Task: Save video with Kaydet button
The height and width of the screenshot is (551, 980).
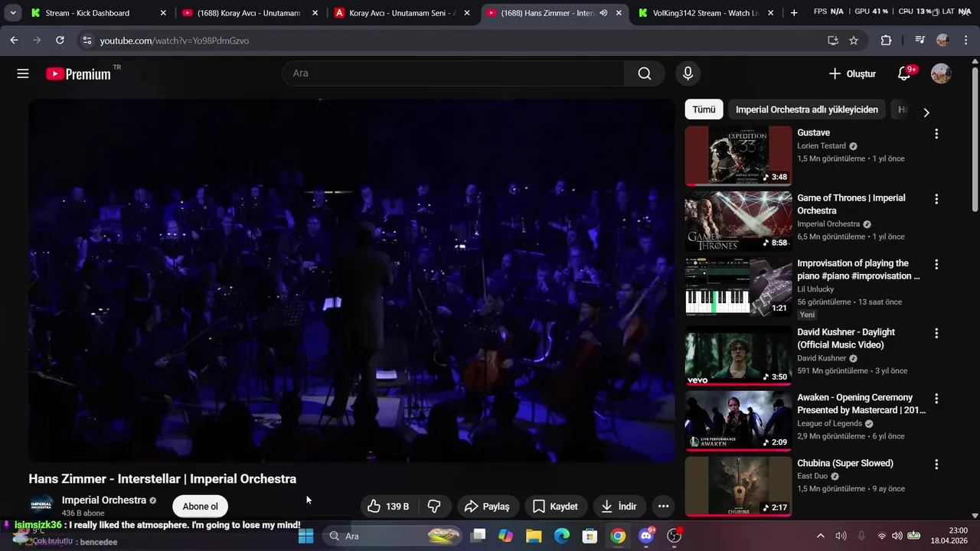Action: [x=555, y=506]
